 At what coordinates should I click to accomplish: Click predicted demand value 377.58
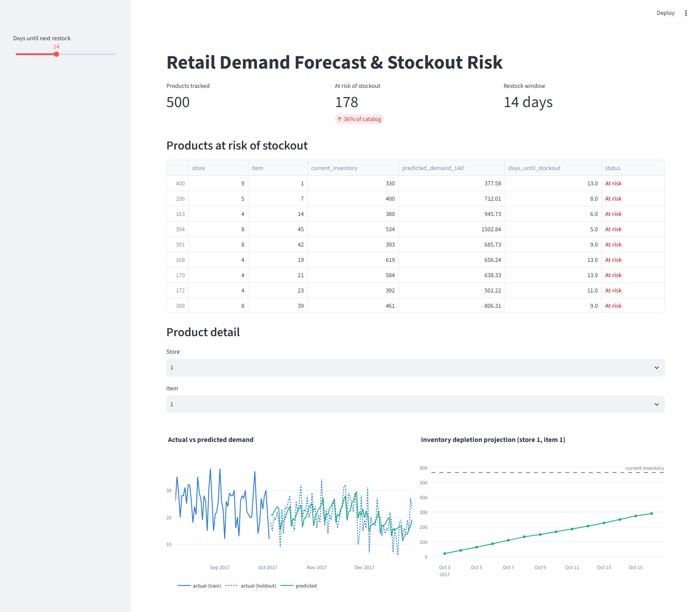coord(451,183)
